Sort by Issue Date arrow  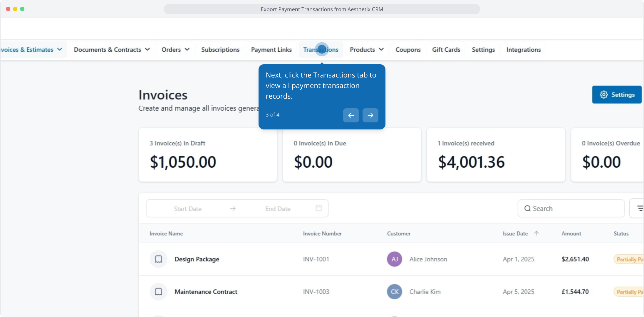536,233
